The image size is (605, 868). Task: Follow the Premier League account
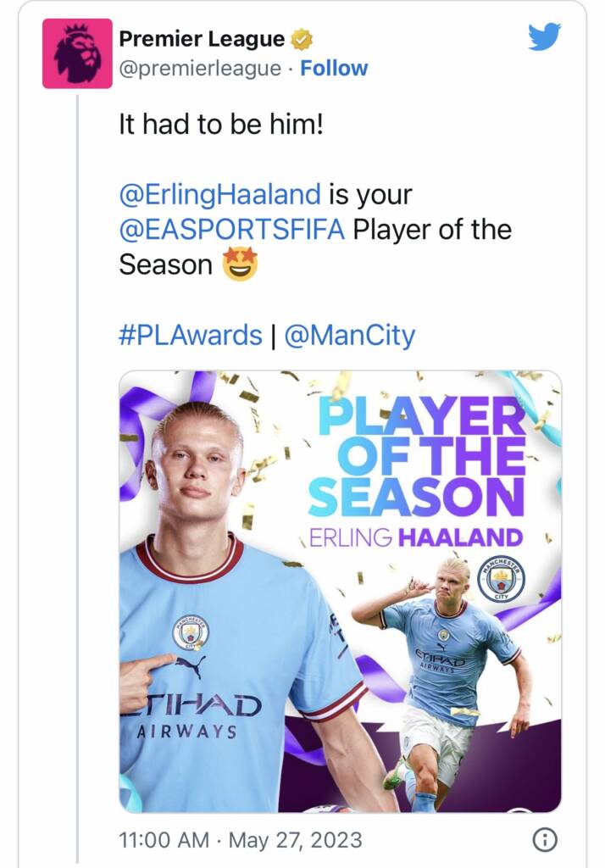click(x=334, y=68)
